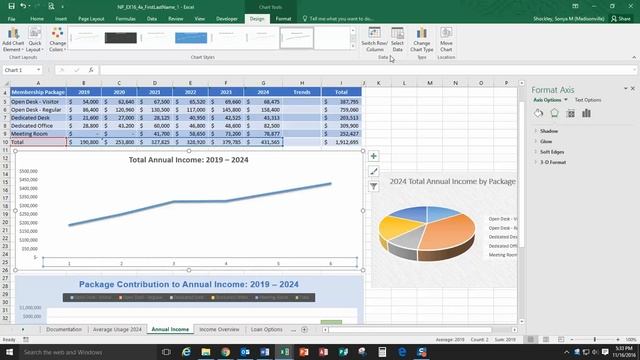Image resolution: width=640 pixels, height=360 pixels.
Task: Click the Undo arrow in the Quick Access Toolbar
Action: point(23,6)
